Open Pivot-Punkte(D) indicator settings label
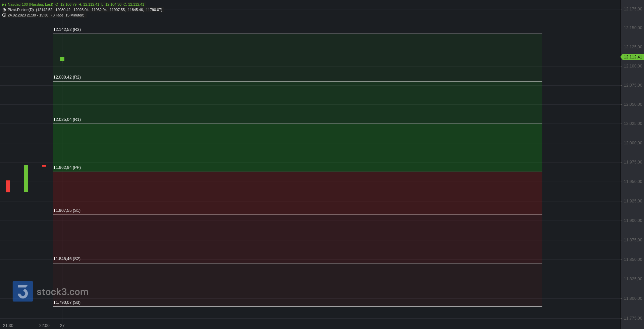Screen dimensions: 644x329 (20, 10)
